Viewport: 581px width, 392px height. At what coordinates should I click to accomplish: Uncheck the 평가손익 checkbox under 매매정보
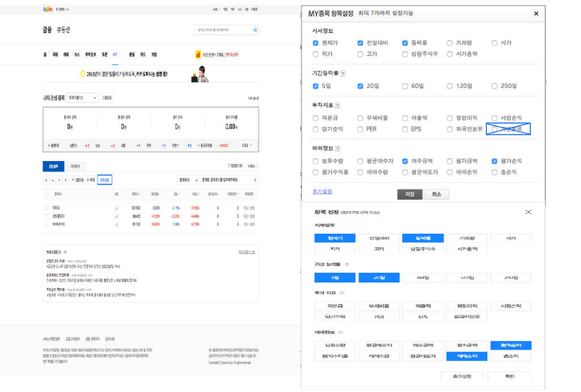pos(494,161)
